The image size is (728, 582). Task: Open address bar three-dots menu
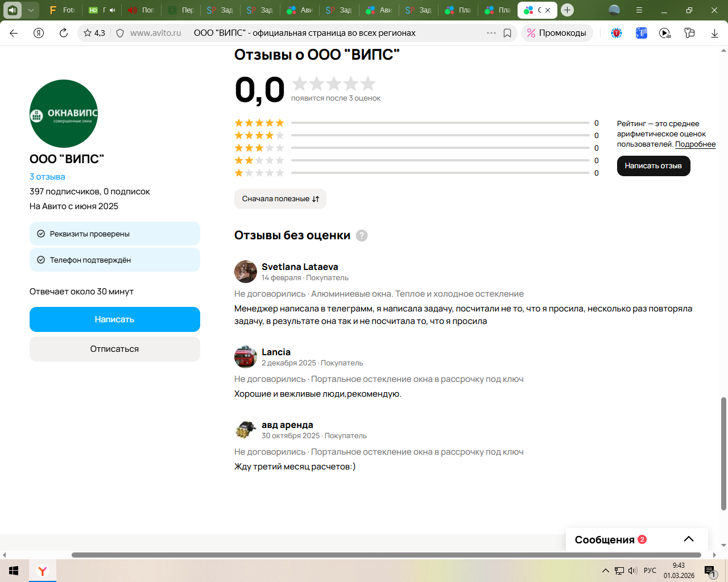point(491,33)
